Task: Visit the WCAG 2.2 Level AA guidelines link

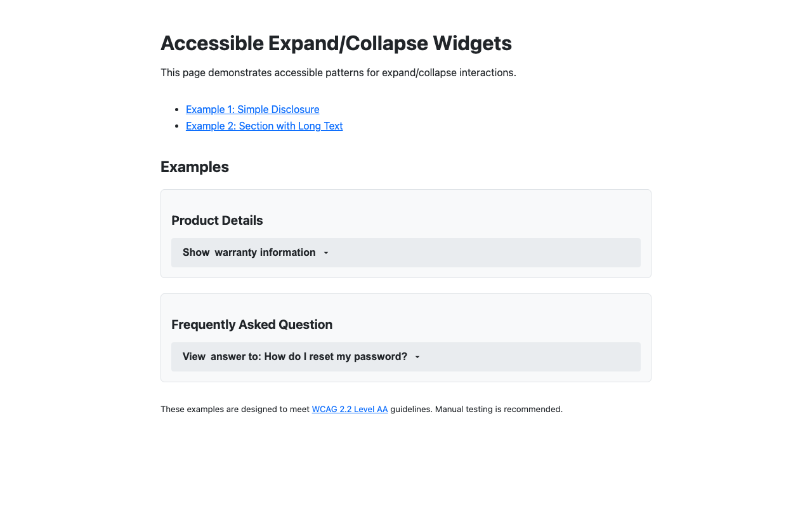Action: [350, 409]
